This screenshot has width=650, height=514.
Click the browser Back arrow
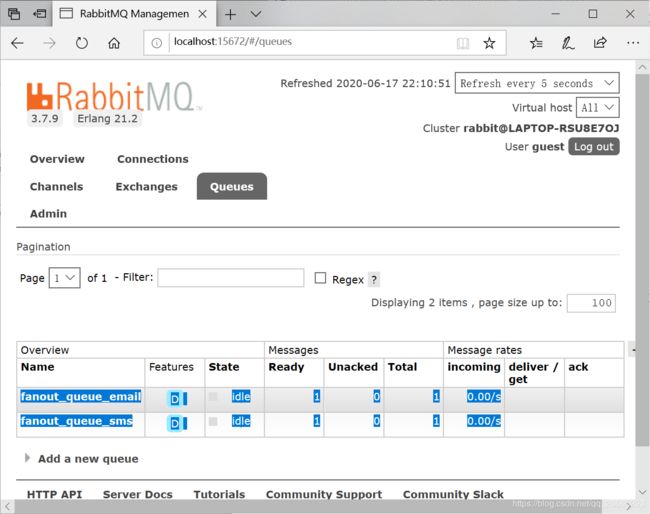pyautogui.click(x=17, y=43)
